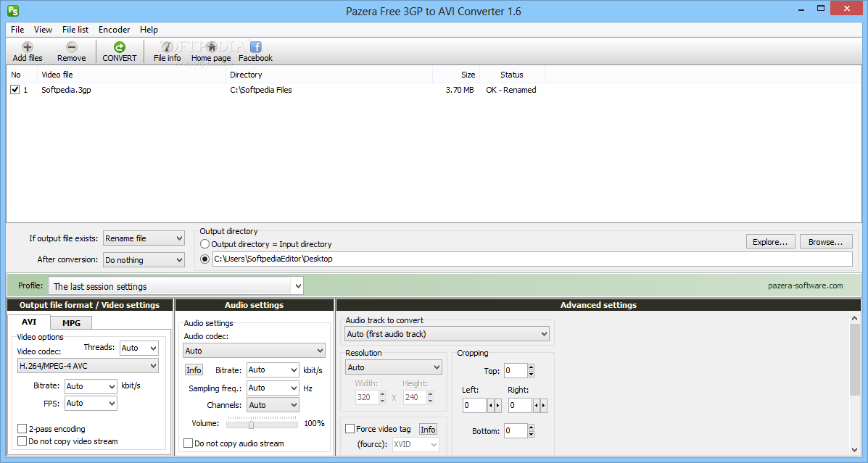Open the Threads dropdown

(x=139, y=348)
